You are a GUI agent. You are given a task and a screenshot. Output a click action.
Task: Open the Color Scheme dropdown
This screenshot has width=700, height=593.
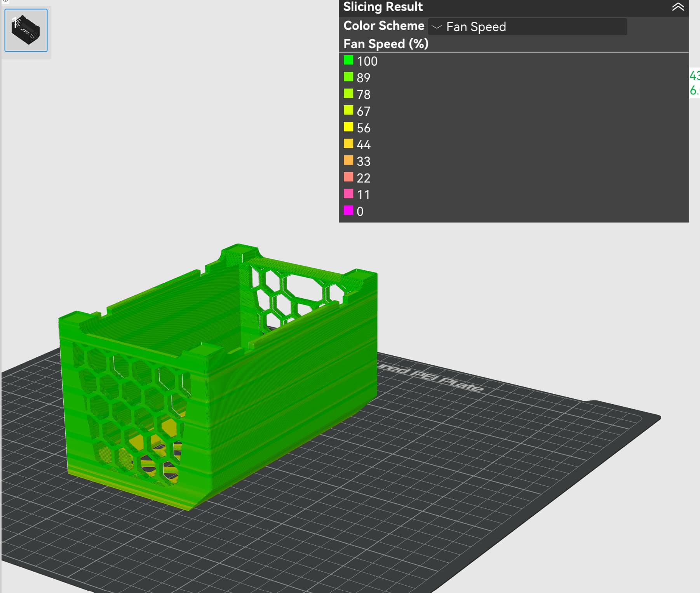528,26
